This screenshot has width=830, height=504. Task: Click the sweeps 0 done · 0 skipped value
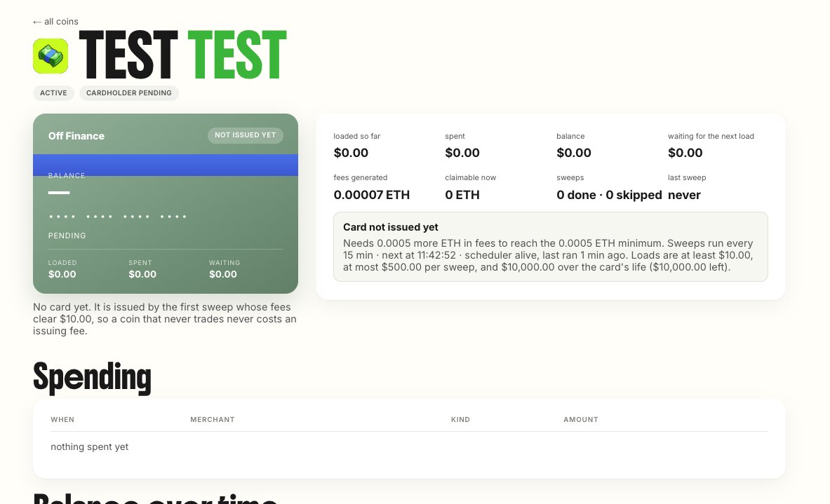(x=609, y=195)
